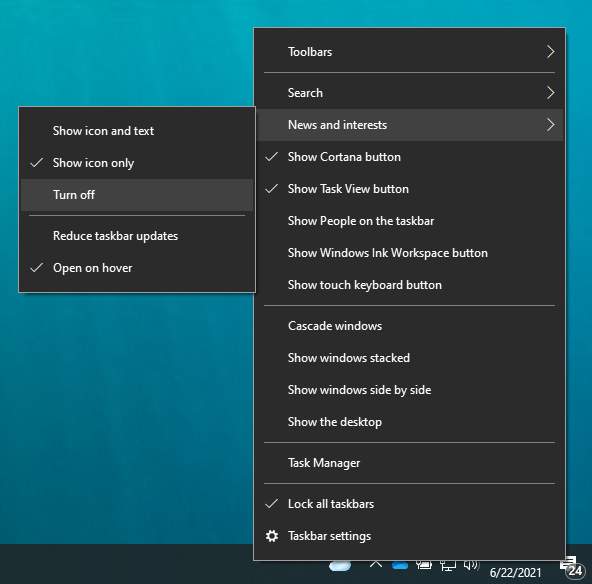Viewport: 592px width, 584px height.
Task: Click the weather cloud icon on taskbar
Action: tap(340, 566)
